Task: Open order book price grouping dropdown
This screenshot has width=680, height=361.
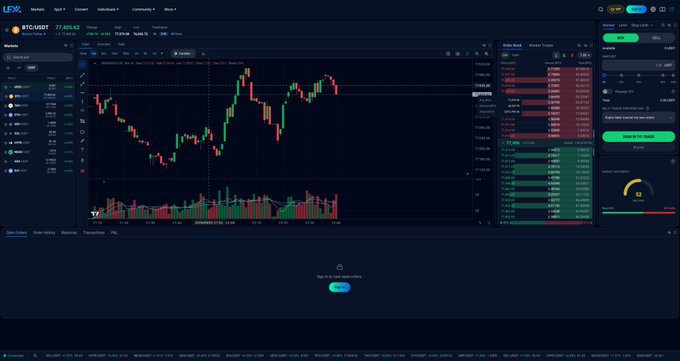Action: [x=585, y=55]
